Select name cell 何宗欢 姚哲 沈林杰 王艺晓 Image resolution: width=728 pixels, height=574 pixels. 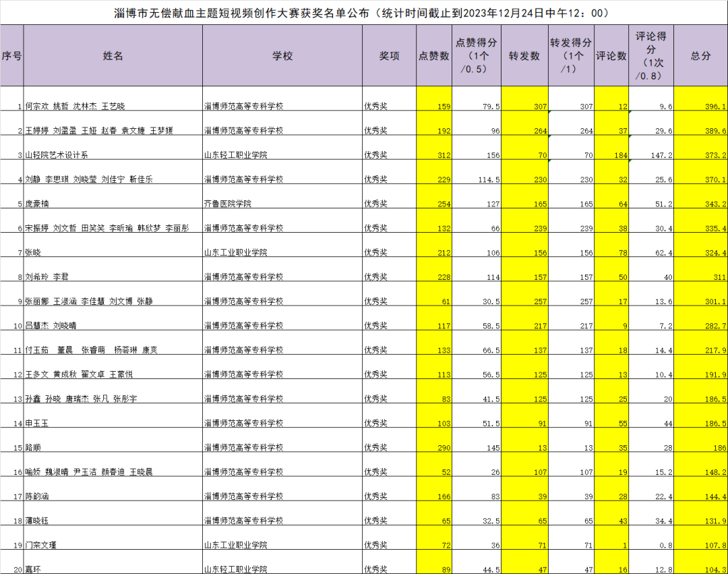[113, 98]
